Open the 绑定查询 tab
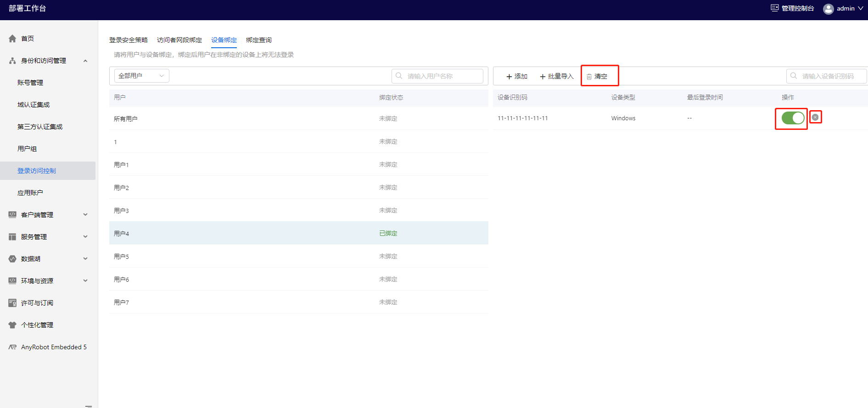 point(259,40)
